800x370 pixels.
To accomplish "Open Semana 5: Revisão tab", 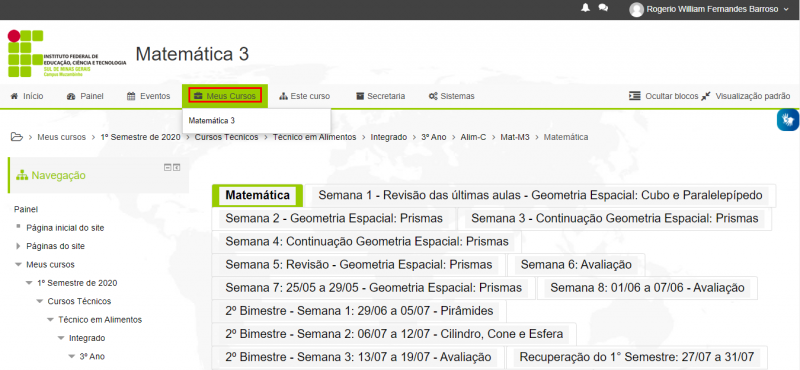I will click(359, 265).
